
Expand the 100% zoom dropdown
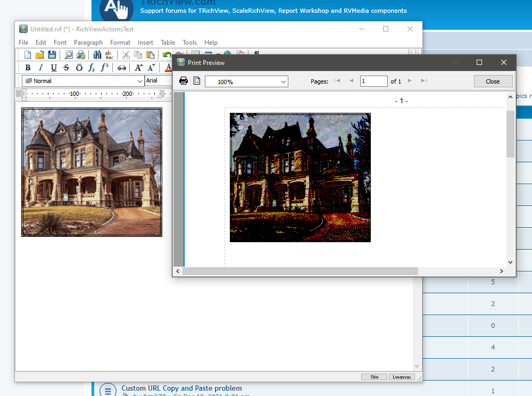[x=283, y=81]
